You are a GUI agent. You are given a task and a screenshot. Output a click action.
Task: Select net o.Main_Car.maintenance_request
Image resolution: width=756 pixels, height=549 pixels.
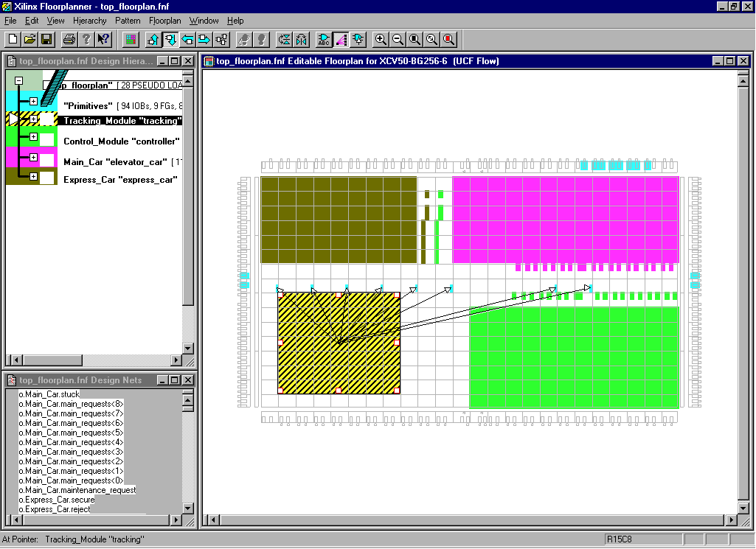[x=77, y=490]
